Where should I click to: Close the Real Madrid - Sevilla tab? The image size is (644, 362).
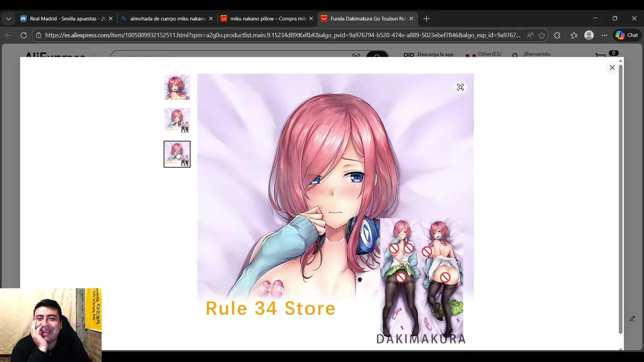pyautogui.click(x=111, y=19)
